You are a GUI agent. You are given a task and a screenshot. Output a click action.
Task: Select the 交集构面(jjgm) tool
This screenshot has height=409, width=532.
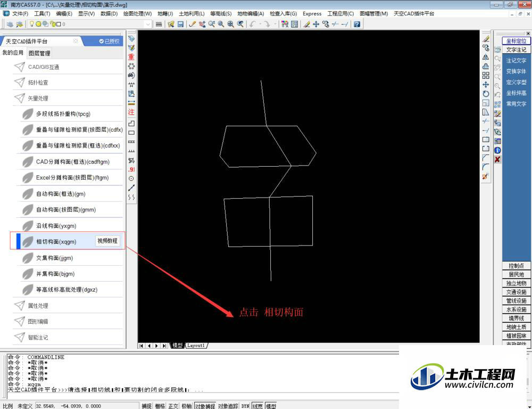tap(55, 258)
